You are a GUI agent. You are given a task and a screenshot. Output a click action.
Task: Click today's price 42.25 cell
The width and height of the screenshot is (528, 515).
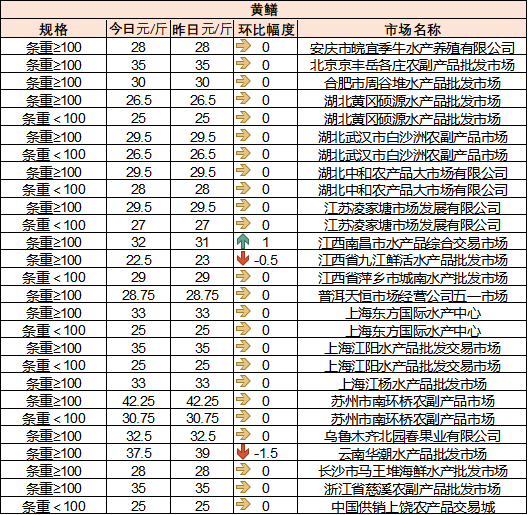(x=138, y=401)
